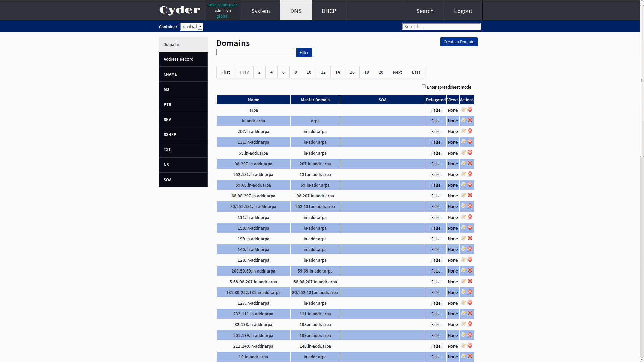The height and width of the screenshot is (362, 644).
Task: Open the System menu tab
Action: point(260,11)
